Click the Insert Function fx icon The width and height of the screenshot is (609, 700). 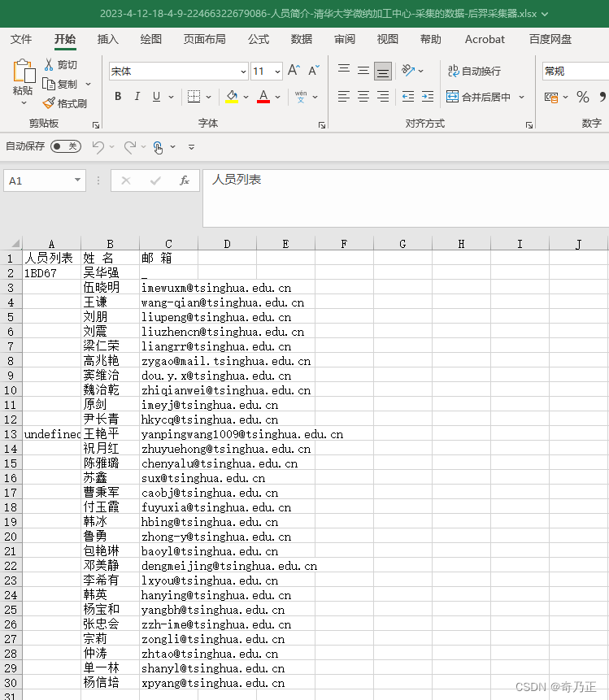[185, 180]
